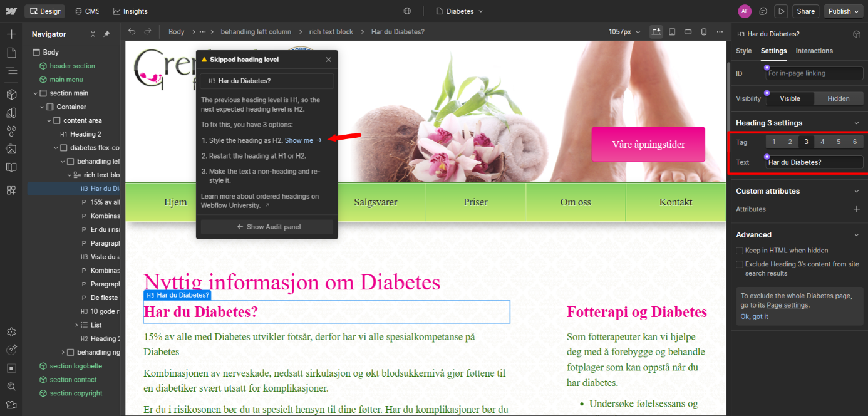Pin the Navigator panel
Screen dimensions: 868x416
106,34
